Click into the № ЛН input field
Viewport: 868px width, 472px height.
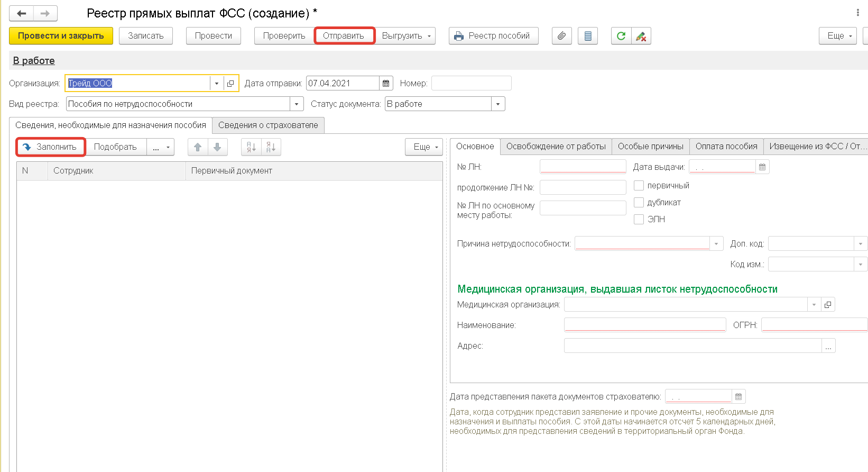tap(583, 167)
